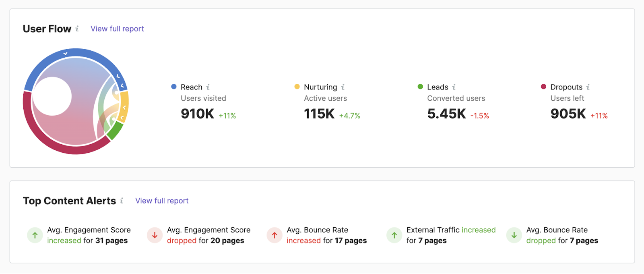Click green down arrow for Bounce Rate dropped
644x274 pixels.
point(514,235)
